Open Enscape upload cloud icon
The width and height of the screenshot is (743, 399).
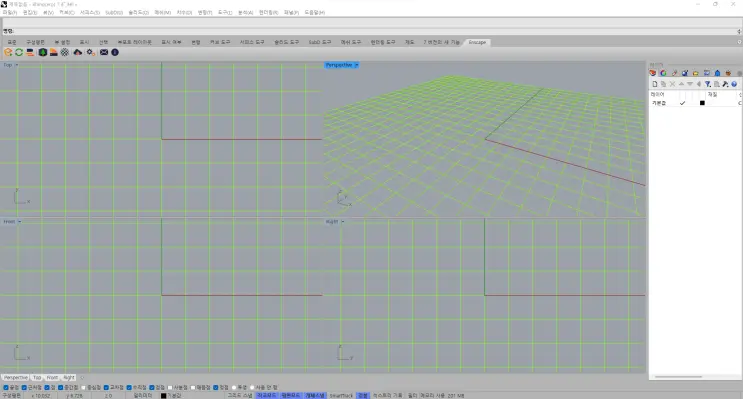78,53
